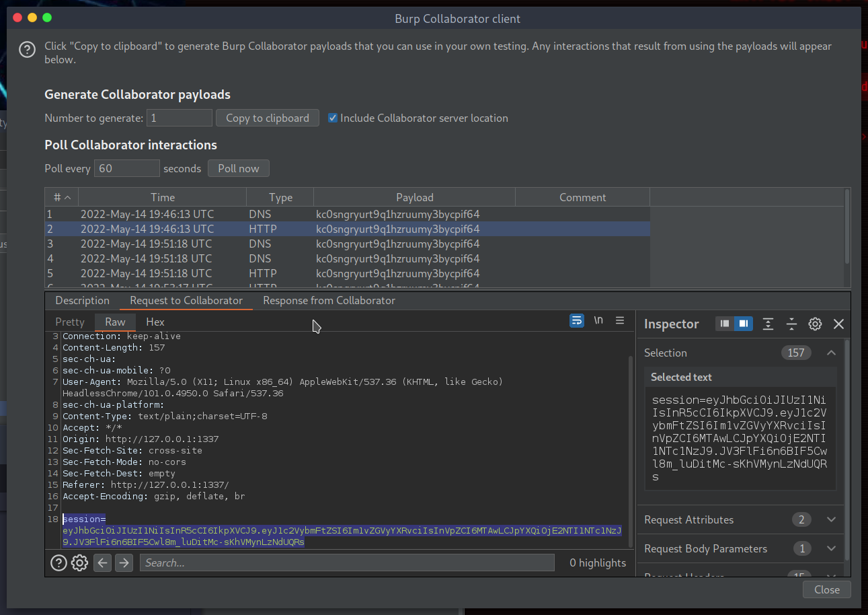868x615 pixels.
Task: Switch Inspector to side-by-side layout
Action: pyautogui.click(x=743, y=324)
